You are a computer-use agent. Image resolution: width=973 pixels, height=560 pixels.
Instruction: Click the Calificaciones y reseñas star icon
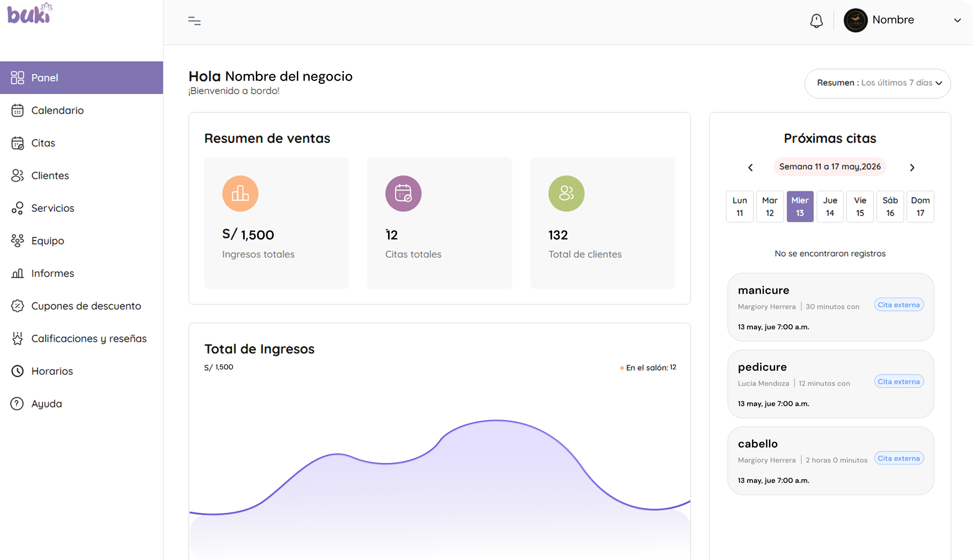(17, 339)
